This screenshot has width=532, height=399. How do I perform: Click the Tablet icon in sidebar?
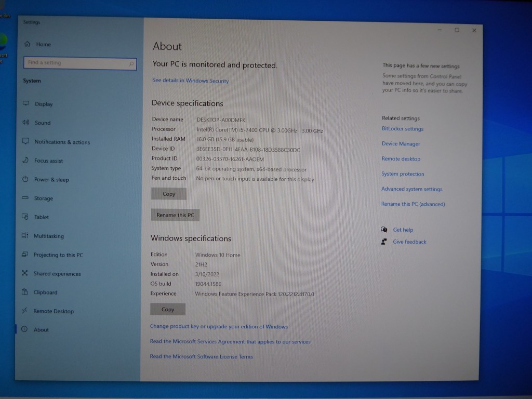tap(25, 217)
